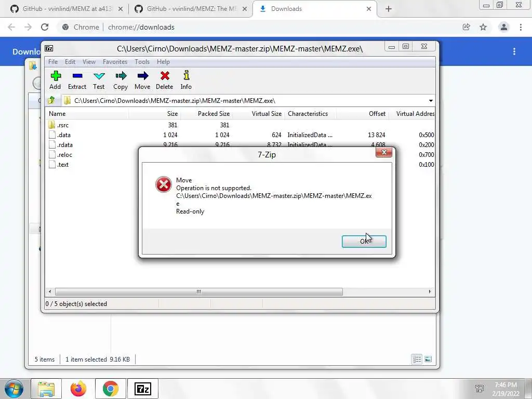The image size is (532, 399).
Task: Sort by Packed Size column header
Action: tap(207, 114)
